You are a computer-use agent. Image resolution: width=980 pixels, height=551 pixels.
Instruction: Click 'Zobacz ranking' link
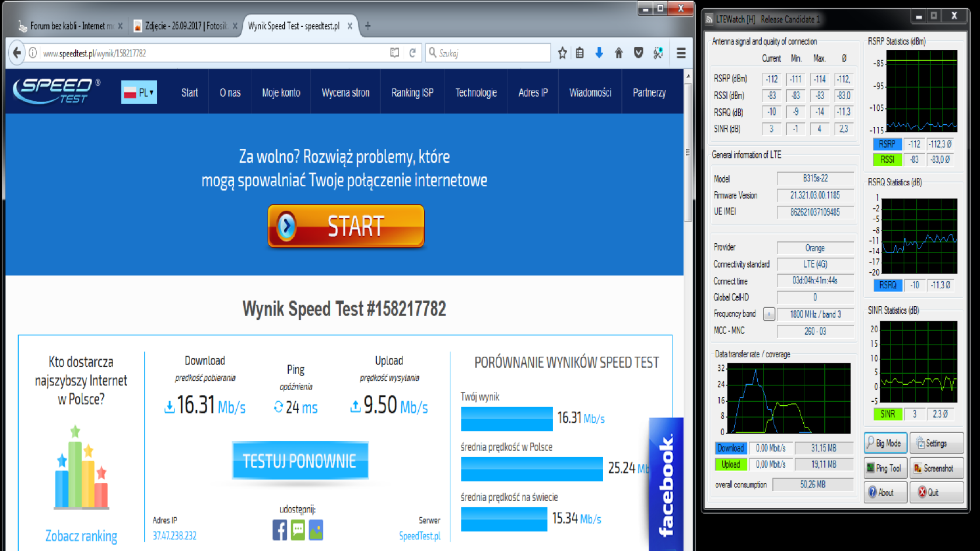tap(81, 536)
